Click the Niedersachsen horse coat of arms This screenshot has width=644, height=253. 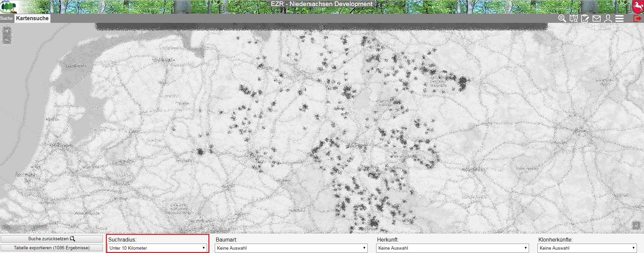tap(638, 7)
